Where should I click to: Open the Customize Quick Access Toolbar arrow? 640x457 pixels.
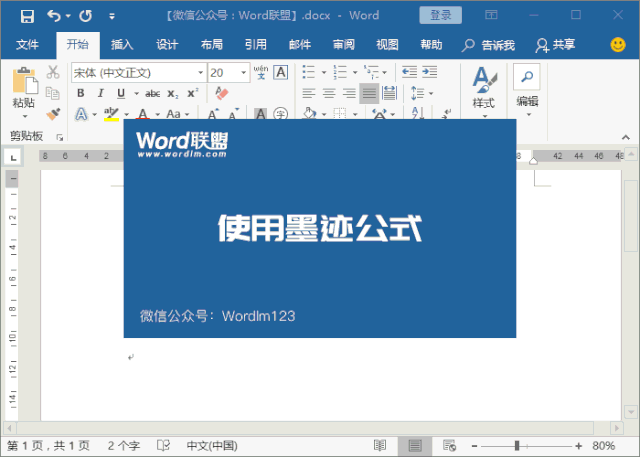click(x=111, y=16)
